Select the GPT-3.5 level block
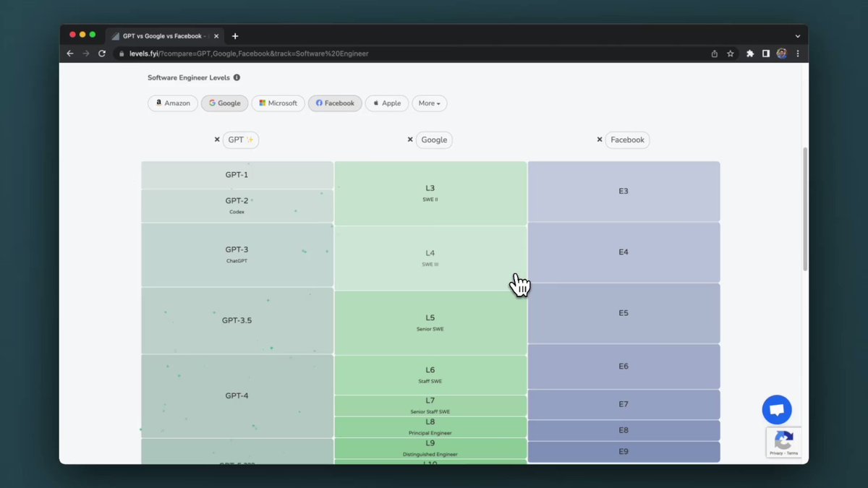The width and height of the screenshot is (868, 488). [x=237, y=320]
